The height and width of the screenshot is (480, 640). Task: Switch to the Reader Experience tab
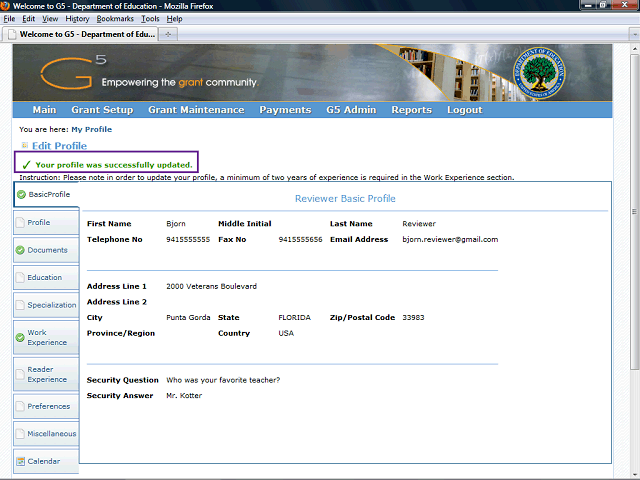click(x=47, y=374)
